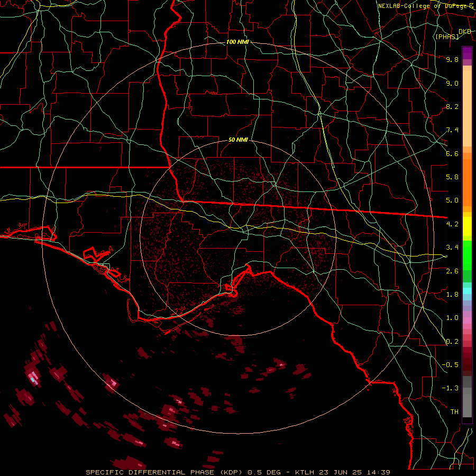
Task: Pick the bright yellow band on the color bar
Action: 467,226
